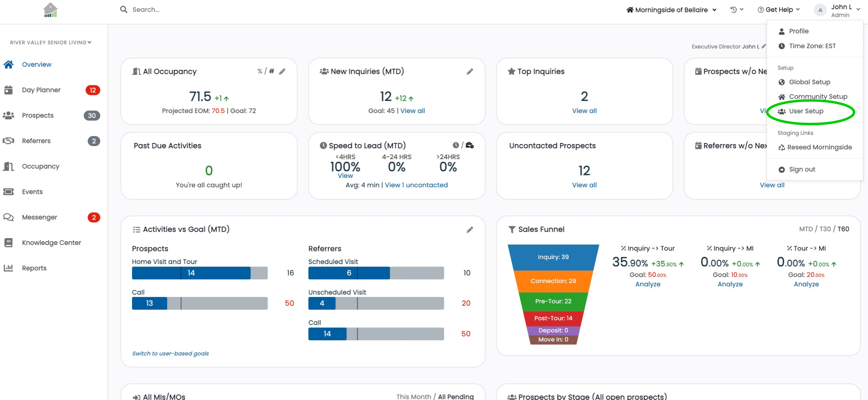Click Switch to user-based goals link
Image resolution: width=868 pixels, height=400 pixels.
coord(170,353)
